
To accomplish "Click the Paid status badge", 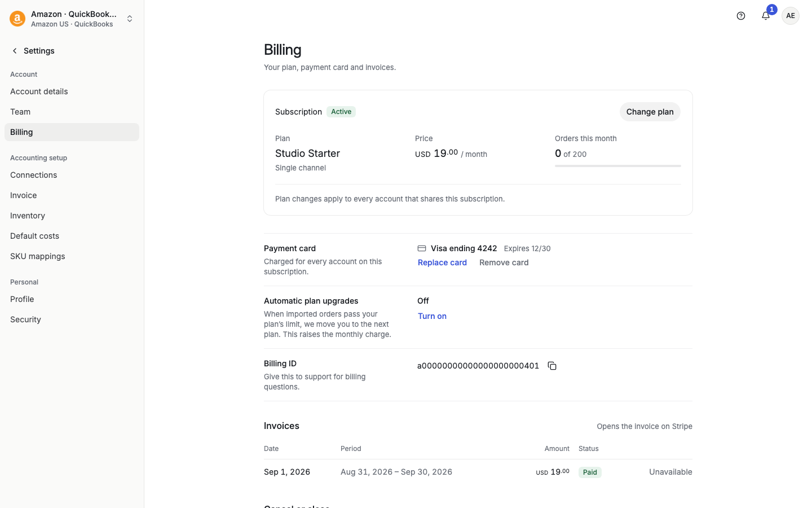I will click(590, 472).
